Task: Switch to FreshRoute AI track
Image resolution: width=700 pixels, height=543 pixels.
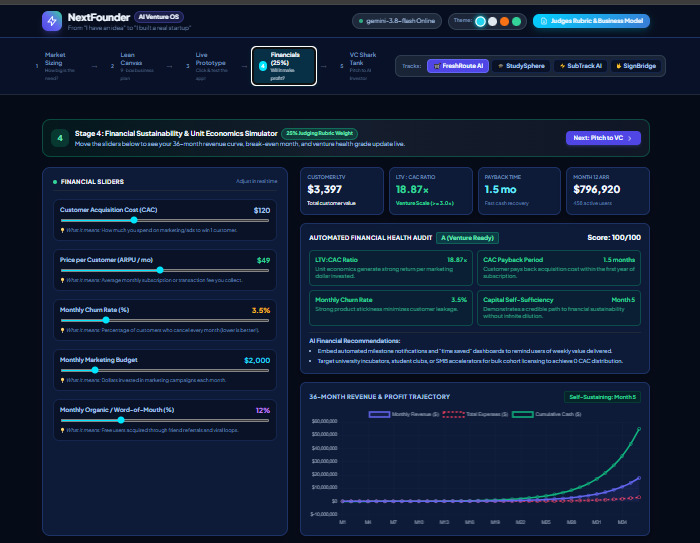Action: coord(458,66)
